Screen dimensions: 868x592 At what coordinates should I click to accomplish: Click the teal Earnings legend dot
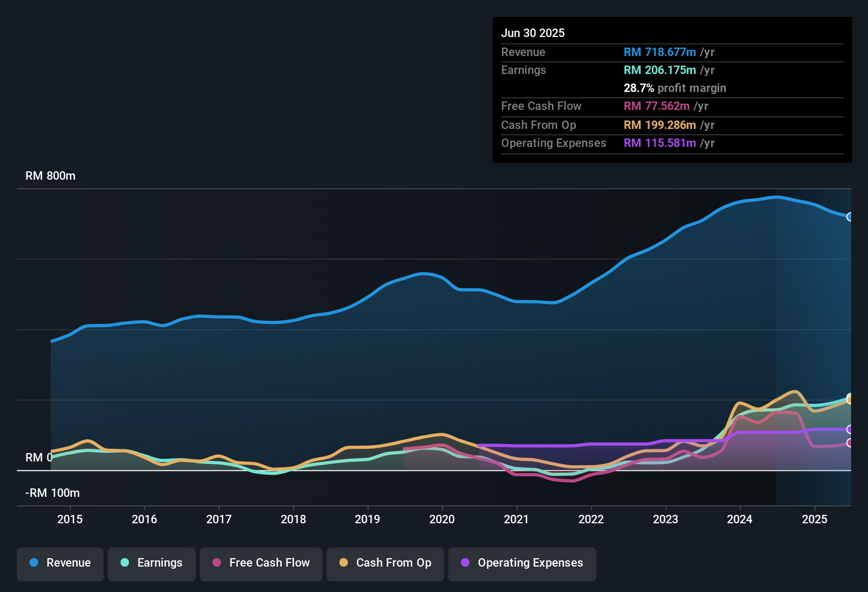tap(125, 562)
